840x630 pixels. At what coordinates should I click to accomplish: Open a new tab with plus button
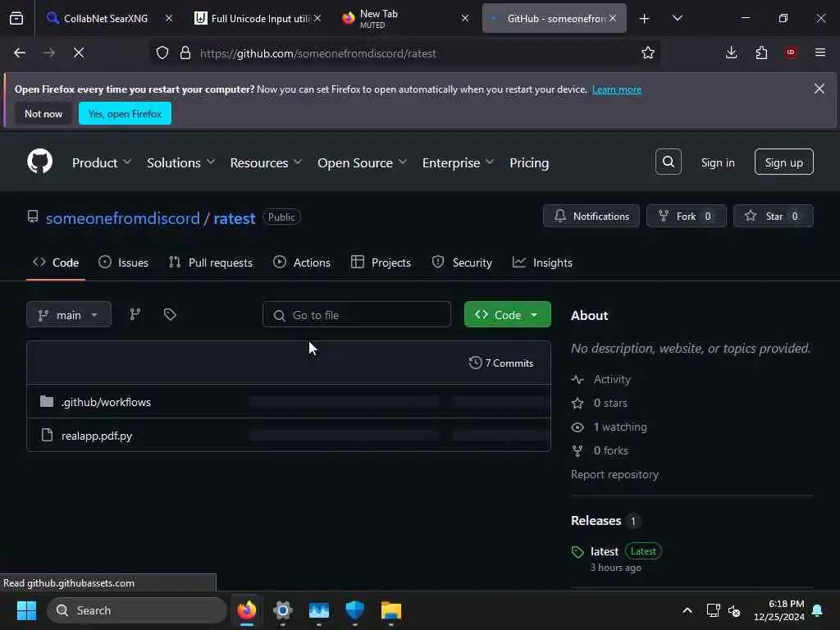(x=645, y=18)
